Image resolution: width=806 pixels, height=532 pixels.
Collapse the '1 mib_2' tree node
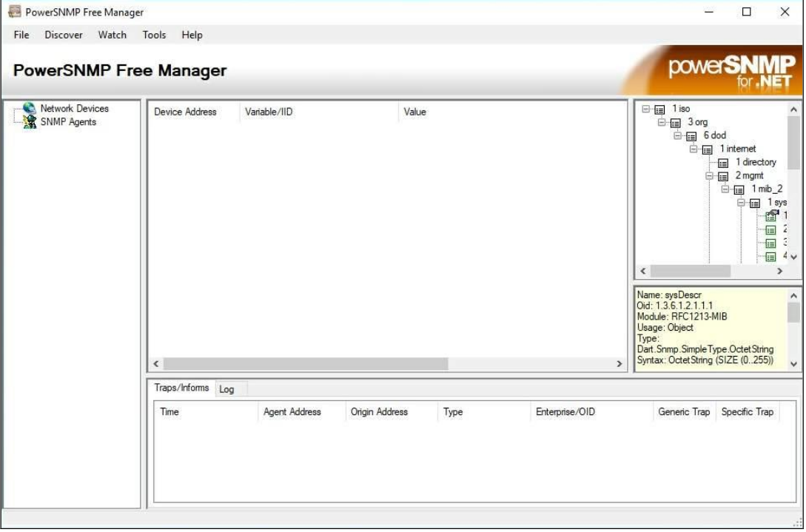coord(725,189)
